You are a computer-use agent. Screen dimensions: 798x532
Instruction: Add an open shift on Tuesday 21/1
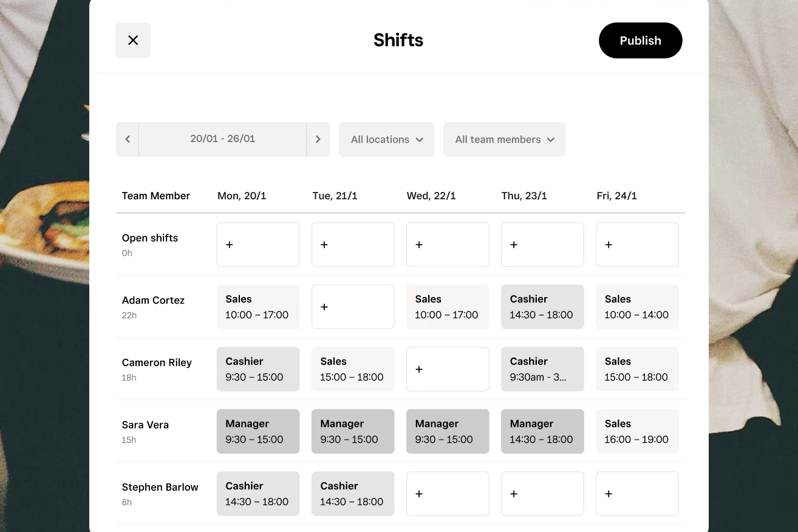coord(352,244)
